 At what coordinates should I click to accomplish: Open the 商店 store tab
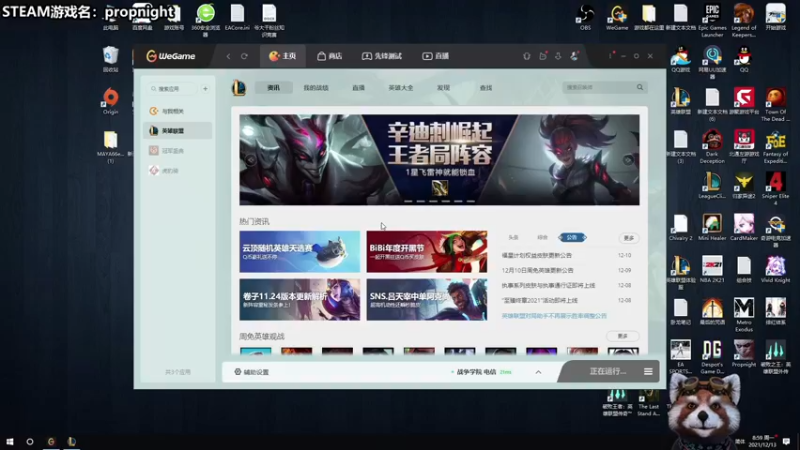pyautogui.click(x=330, y=56)
